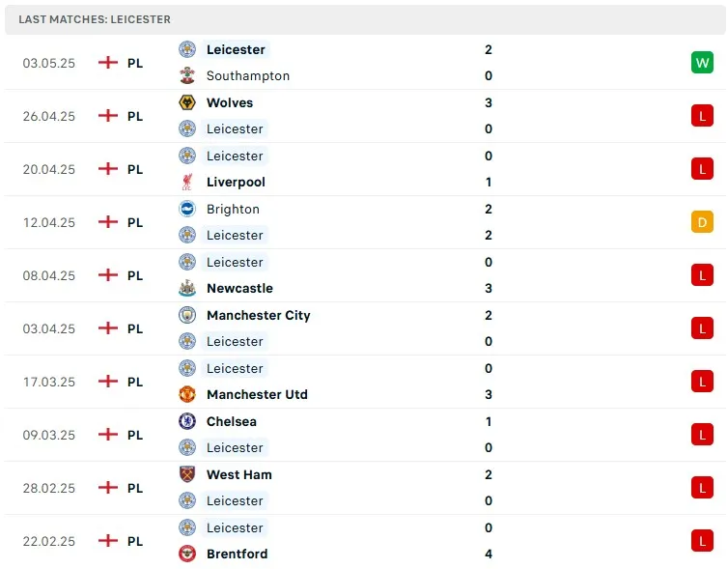728x569 pixels.
Task: Open the West Ham team link
Action: pos(238,474)
